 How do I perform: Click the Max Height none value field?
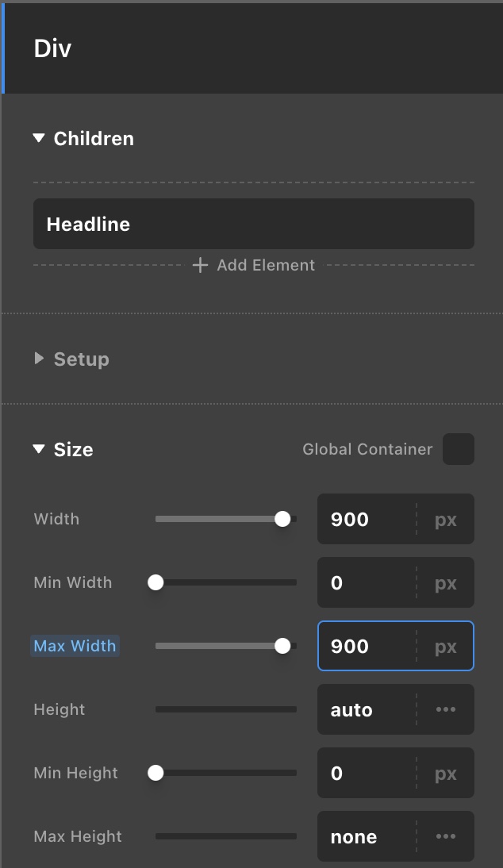(365, 837)
